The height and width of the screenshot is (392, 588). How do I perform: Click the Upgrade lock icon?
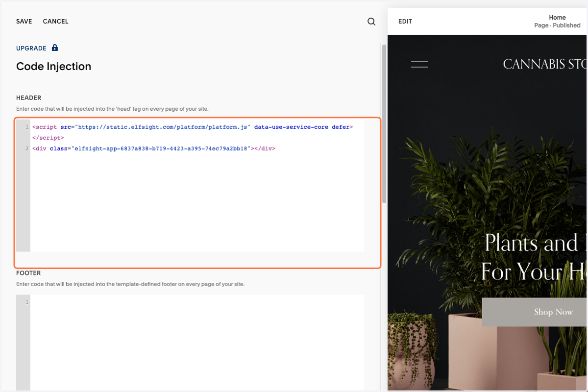click(x=55, y=48)
